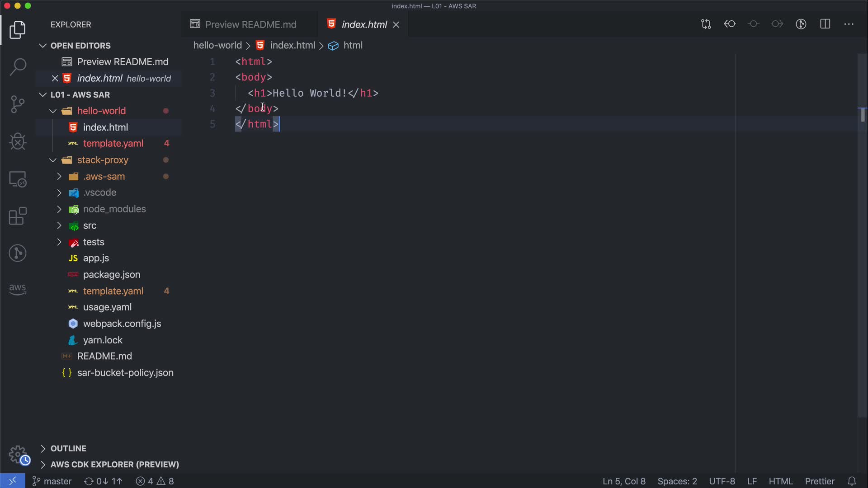Viewport: 868px width, 488px height.
Task: Open Run and Debug view
Action: pos(18,141)
